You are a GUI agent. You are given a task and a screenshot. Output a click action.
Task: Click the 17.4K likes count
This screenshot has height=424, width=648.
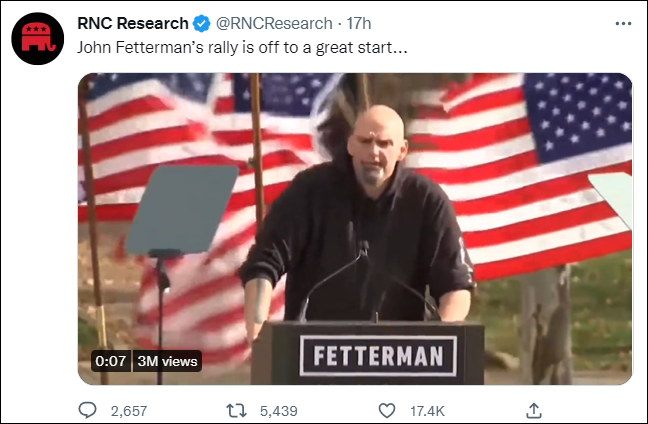[x=427, y=411]
